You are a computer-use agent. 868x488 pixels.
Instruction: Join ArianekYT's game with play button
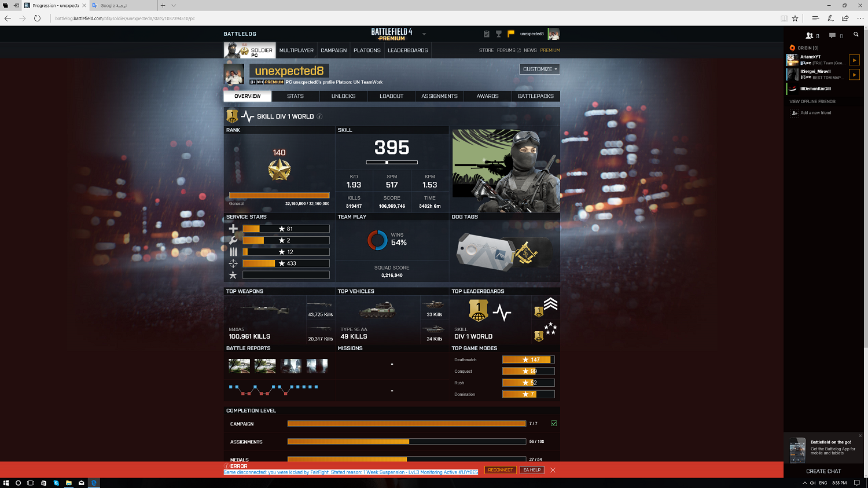coord(854,60)
